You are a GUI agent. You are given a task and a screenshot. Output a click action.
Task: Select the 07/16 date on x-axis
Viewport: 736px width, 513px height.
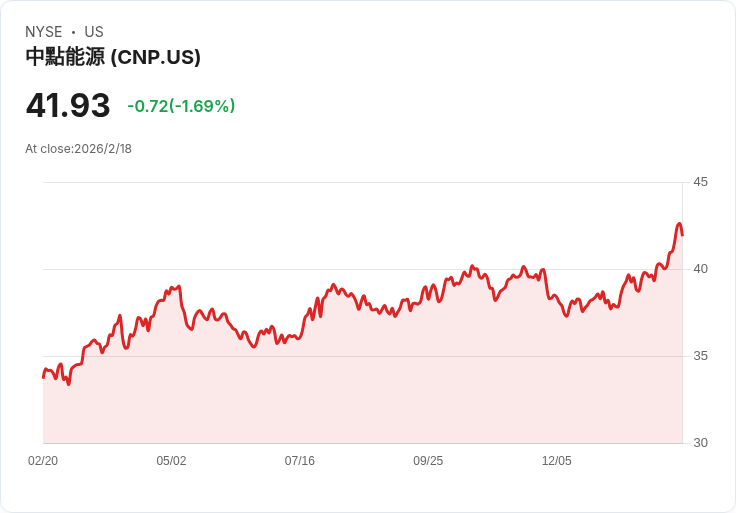tap(300, 461)
